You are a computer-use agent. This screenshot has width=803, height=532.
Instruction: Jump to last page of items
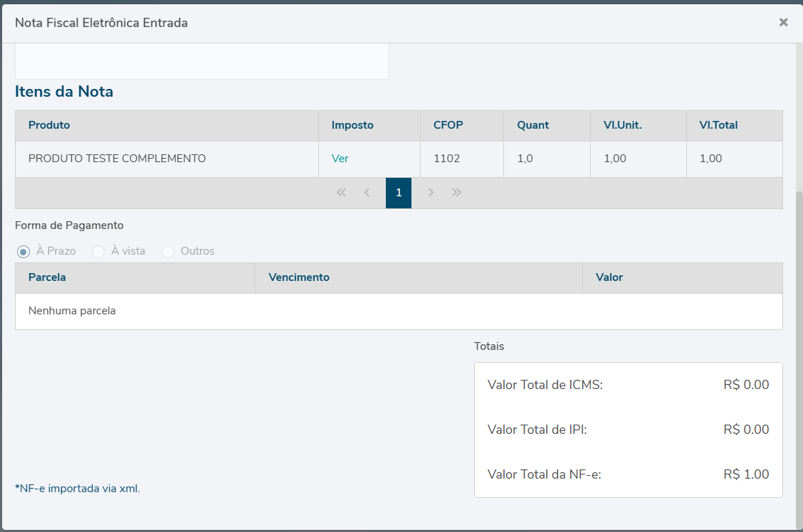pyautogui.click(x=456, y=193)
